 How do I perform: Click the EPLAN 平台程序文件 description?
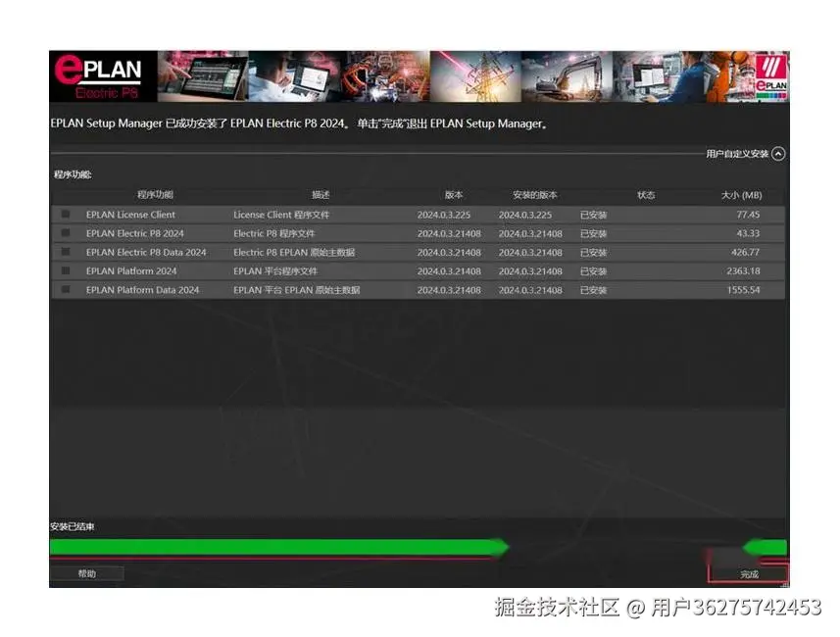(275, 270)
